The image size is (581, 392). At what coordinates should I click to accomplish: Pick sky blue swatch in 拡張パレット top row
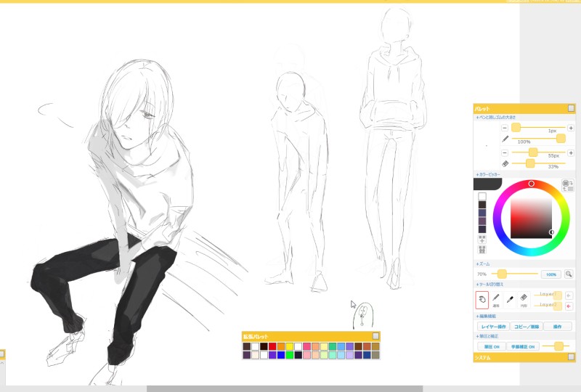tap(341, 346)
